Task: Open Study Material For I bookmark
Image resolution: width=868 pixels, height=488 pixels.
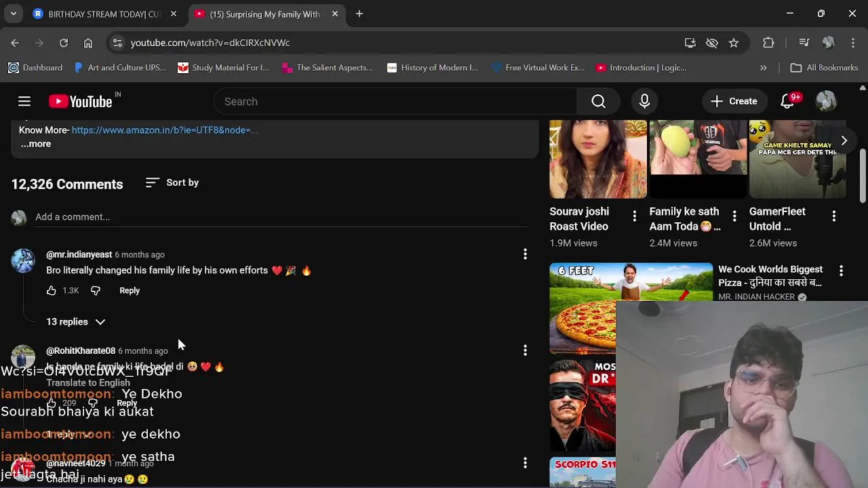Action: click(x=223, y=68)
